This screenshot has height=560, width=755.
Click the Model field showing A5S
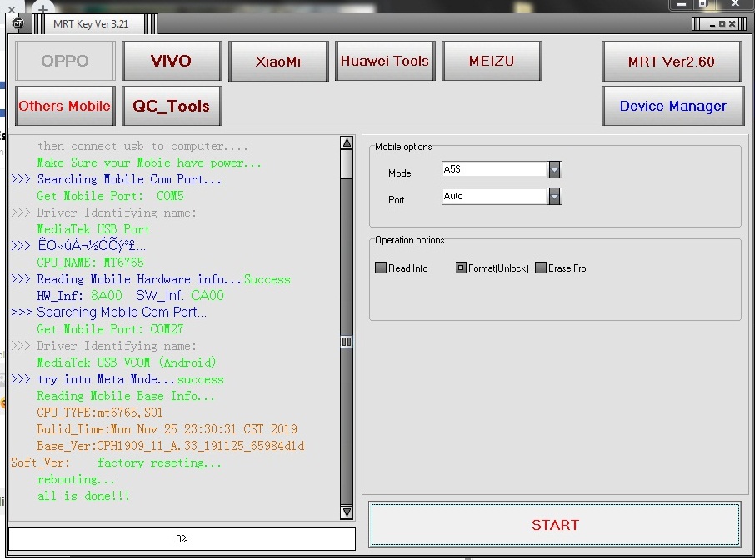(x=494, y=169)
